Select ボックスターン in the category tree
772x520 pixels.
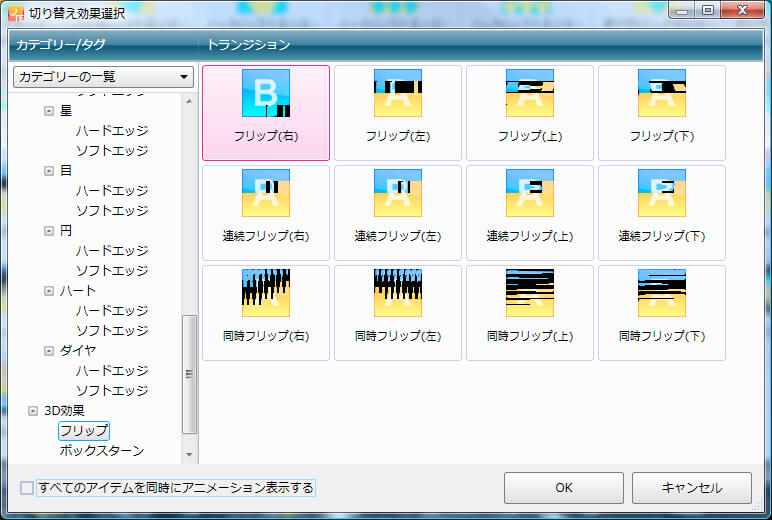[x=101, y=451]
